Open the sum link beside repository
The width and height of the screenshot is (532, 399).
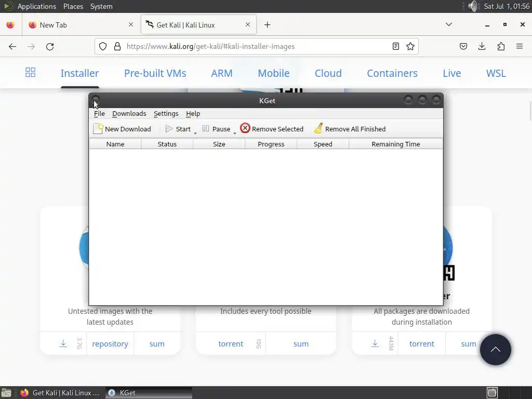click(x=157, y=344)
